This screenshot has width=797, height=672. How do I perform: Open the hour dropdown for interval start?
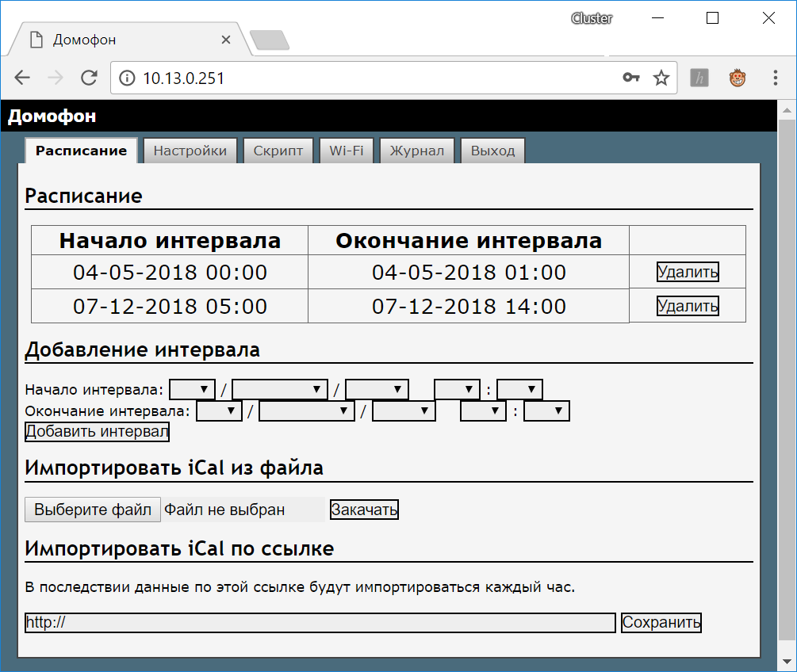(458, 388)
